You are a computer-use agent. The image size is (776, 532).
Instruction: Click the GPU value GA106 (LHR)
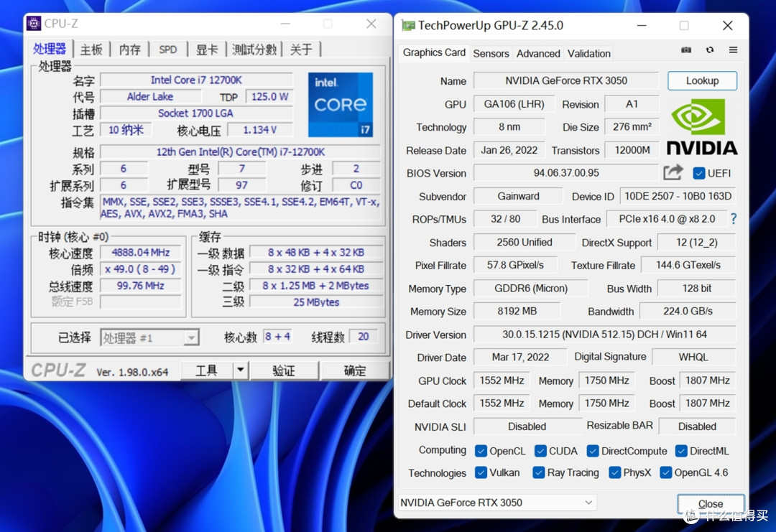[x=514, y=104]
